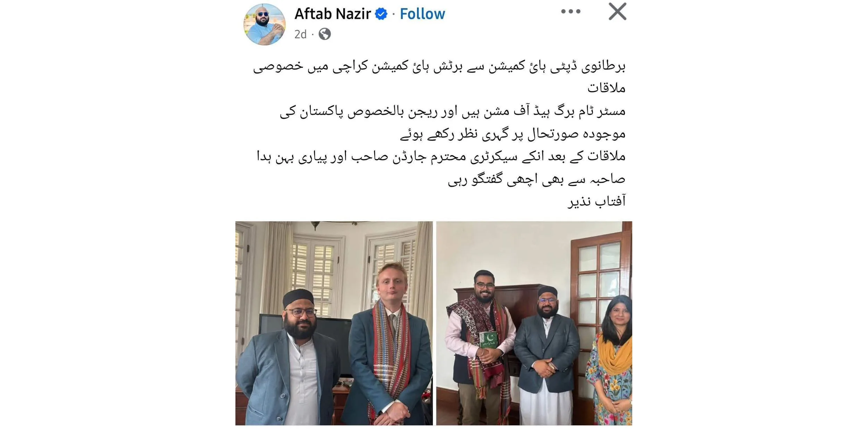The height and width of the screenshot is (431, 868).
Task: Click the blue verified badge
Action: (381, 14)
